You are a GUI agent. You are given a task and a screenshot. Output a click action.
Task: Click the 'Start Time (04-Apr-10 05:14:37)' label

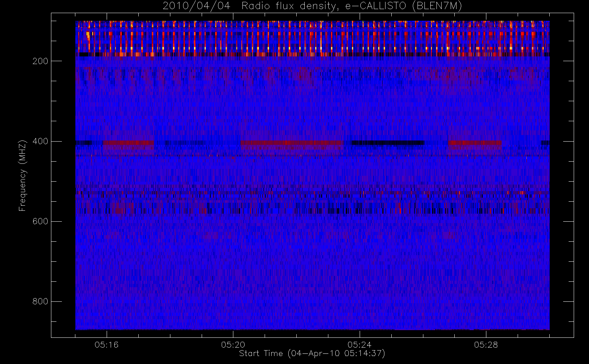point(312,353)
